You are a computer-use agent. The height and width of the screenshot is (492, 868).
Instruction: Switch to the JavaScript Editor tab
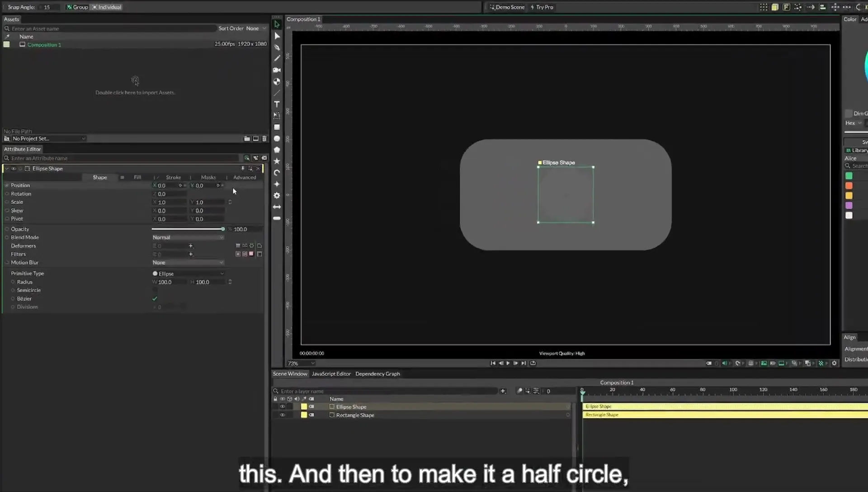click(331, 374)
